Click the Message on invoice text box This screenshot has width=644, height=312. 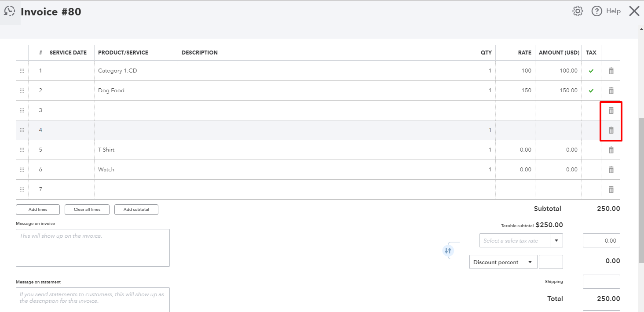pyautogui.click(x=93, y=248)
